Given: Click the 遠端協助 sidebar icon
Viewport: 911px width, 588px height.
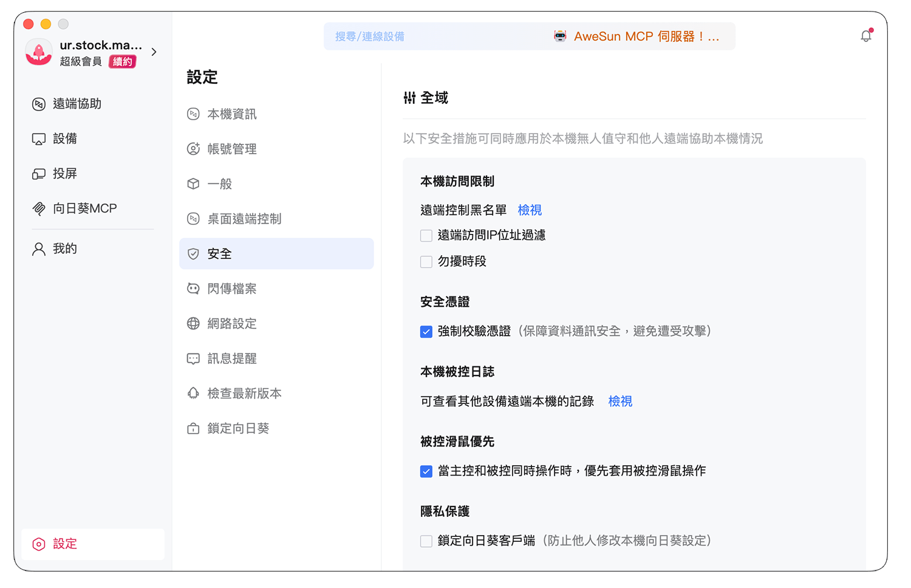Looking at the screenshot, I should (x=39, y=104).
